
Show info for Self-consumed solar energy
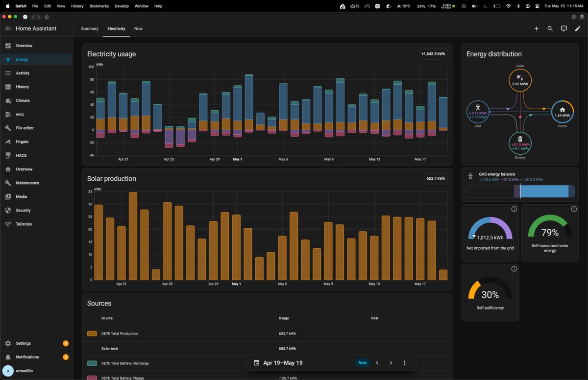point(574,209)
